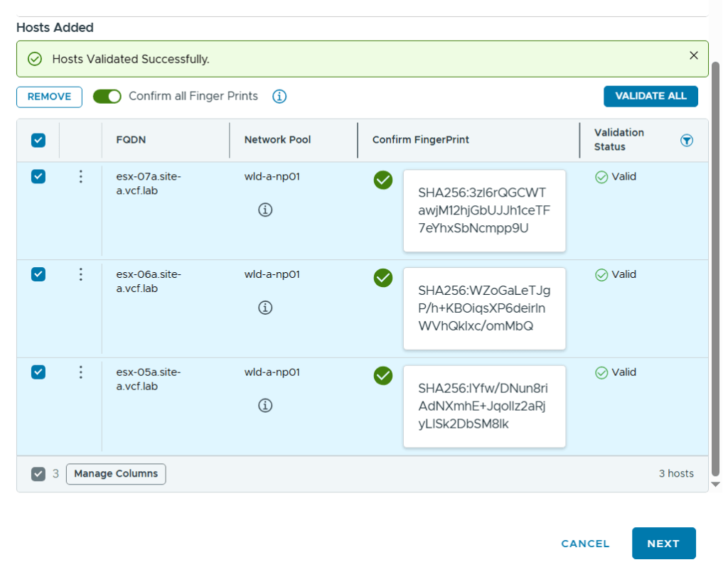This screenshot has height=572, width=728.
Task: Click network pool info icon for esx-07a
Action: (x=265, y=210)
